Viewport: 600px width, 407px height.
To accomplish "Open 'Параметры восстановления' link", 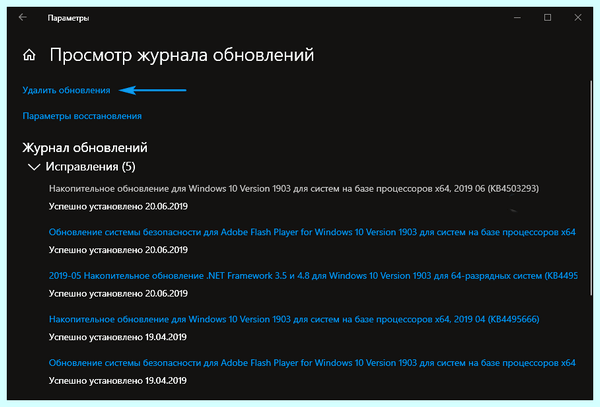I will tap(82, 116).
